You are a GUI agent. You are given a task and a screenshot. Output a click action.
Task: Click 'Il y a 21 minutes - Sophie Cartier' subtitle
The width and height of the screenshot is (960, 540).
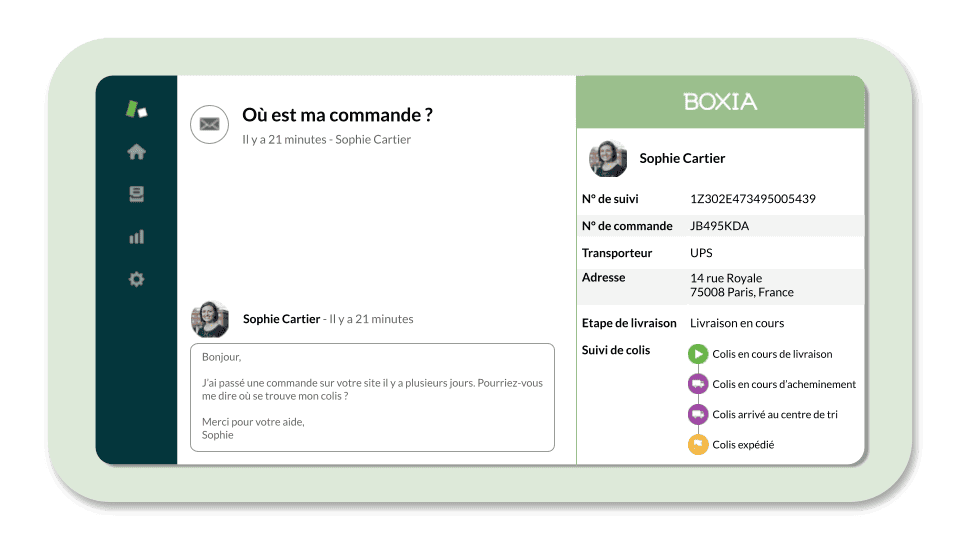326,140
